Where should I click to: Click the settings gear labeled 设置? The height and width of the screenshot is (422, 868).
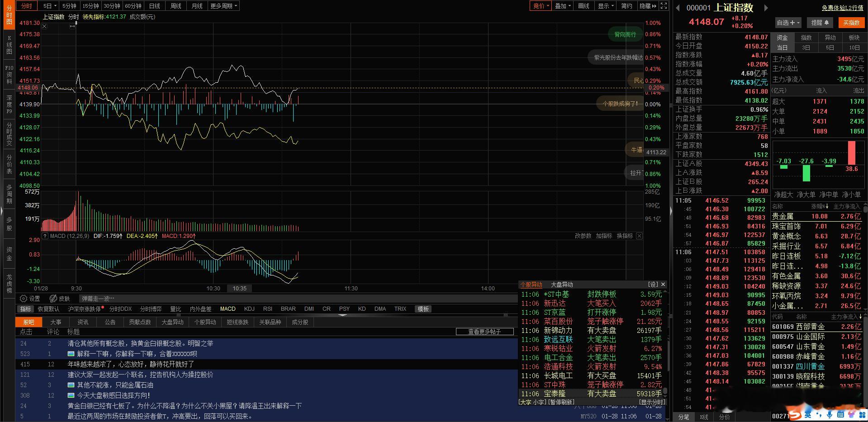30,299
